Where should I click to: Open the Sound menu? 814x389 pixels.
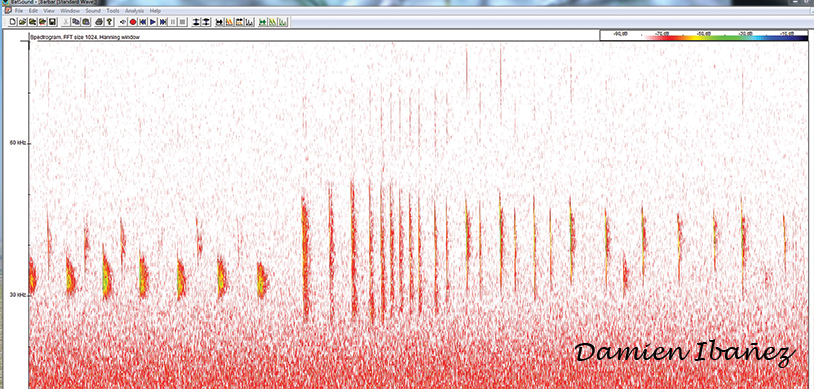click(x=93, y=11)
